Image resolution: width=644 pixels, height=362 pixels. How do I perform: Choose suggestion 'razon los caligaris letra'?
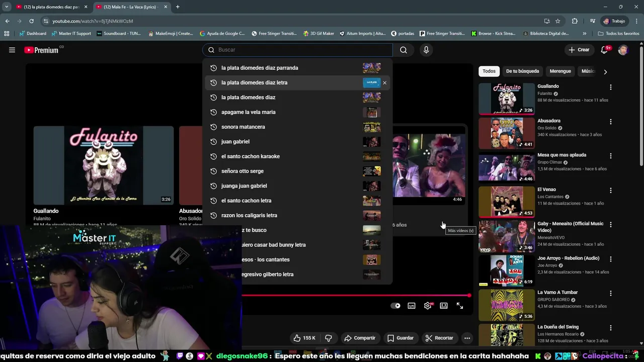pos(297,215)
